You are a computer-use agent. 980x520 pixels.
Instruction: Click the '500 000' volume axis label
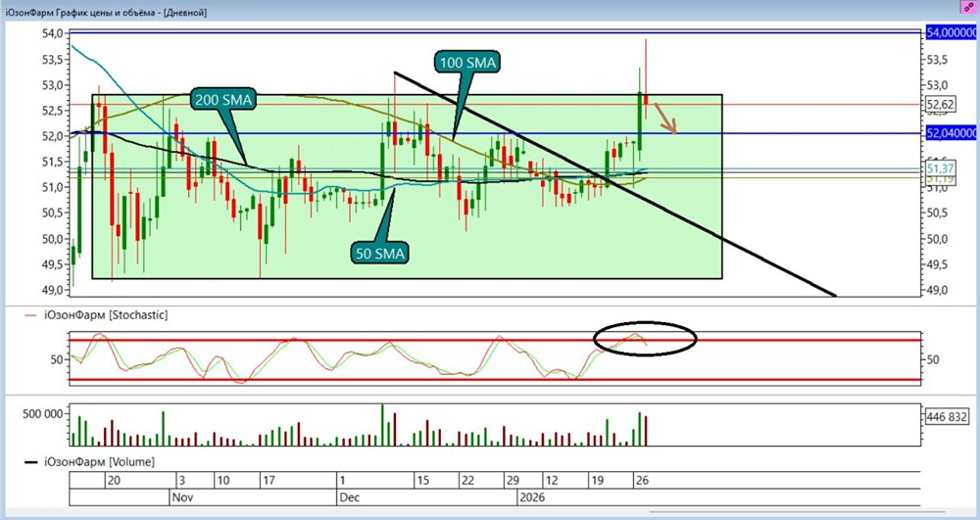click(x=42, y=413)
